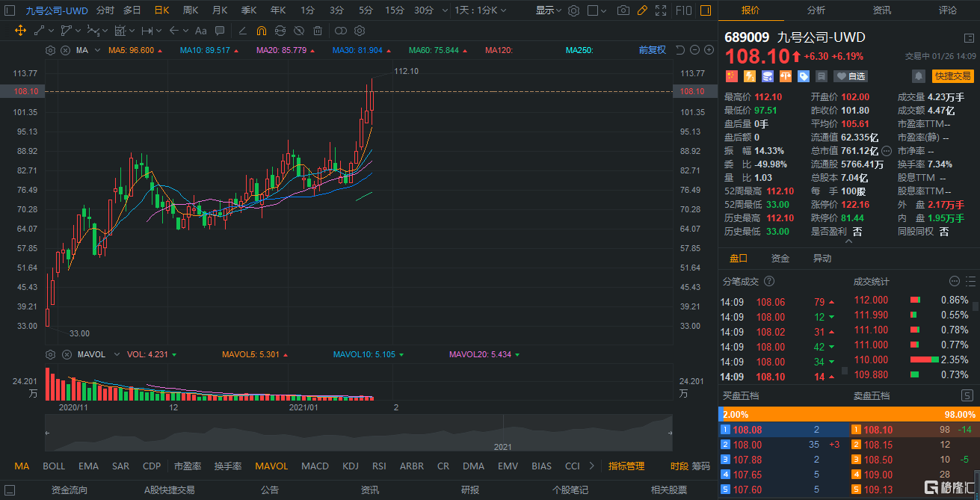The height and width of the screenshot is (500, 980).
Task: Click the price alert bell icon
Action: [x=919, y=76]
